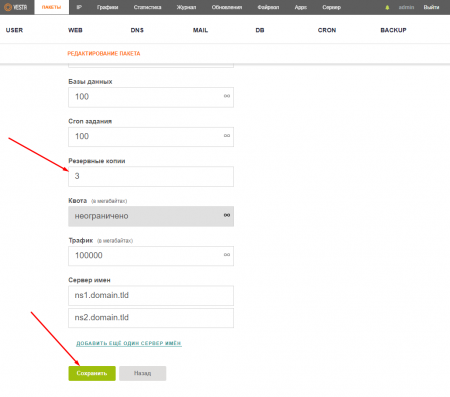Go to the MAIL section
Image resolution: width=450 pixels, height=397 pixels.
[x=200, y=30]
